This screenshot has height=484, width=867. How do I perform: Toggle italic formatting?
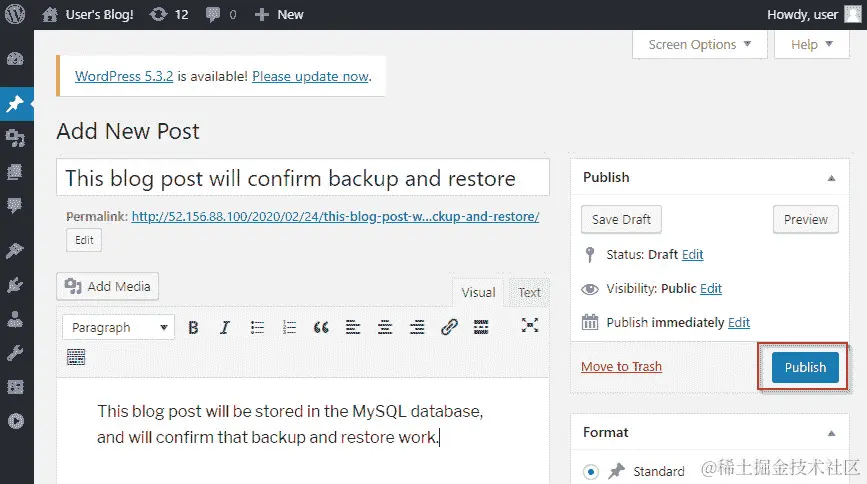(x=224, y=327)
